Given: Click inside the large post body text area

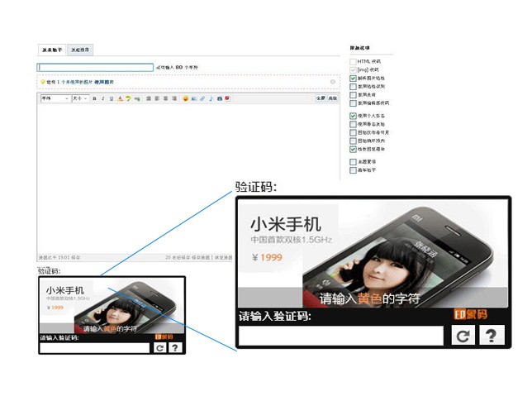Looking at the screenshot, I should (x=188, y=179).
